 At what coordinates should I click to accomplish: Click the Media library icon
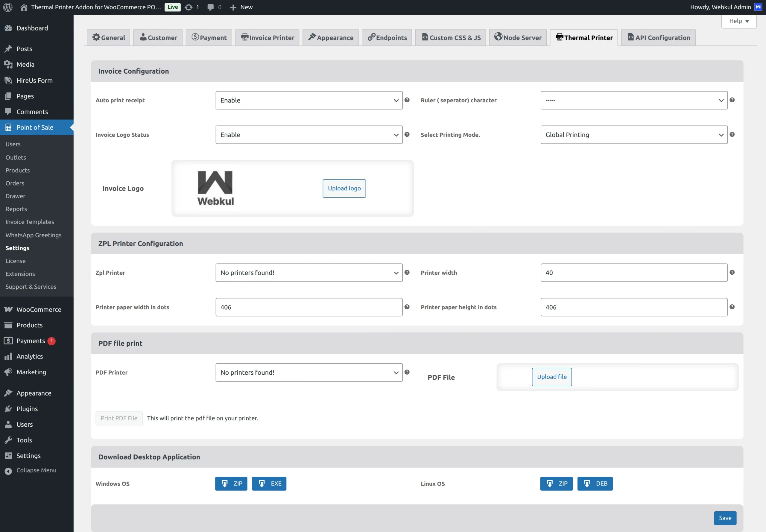click(x=9, y=64)
